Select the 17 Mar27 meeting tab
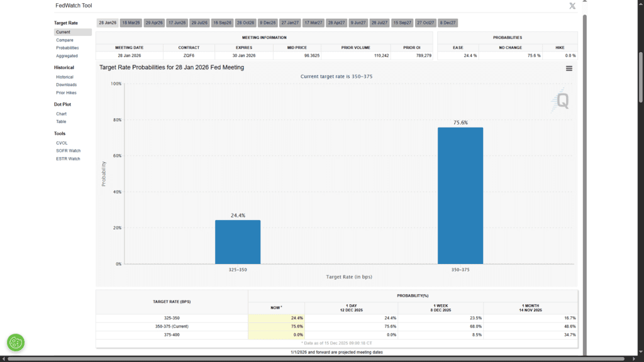The height and width of the screenshot is (362, 644). [313, 23]
